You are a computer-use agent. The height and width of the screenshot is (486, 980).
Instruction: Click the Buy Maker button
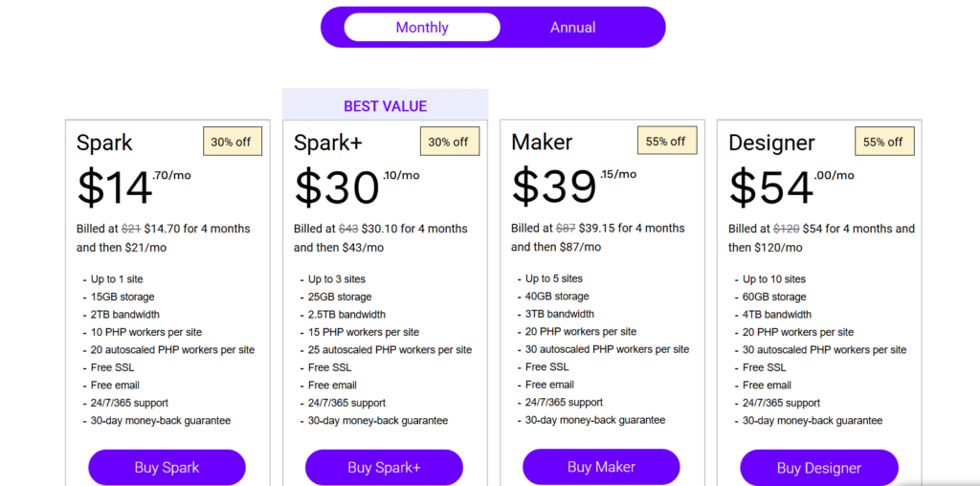tap(601, 467)
